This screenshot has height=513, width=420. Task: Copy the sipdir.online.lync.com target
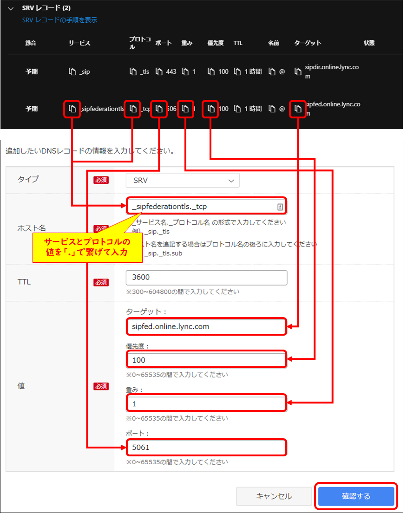click(x=298, y=71)
